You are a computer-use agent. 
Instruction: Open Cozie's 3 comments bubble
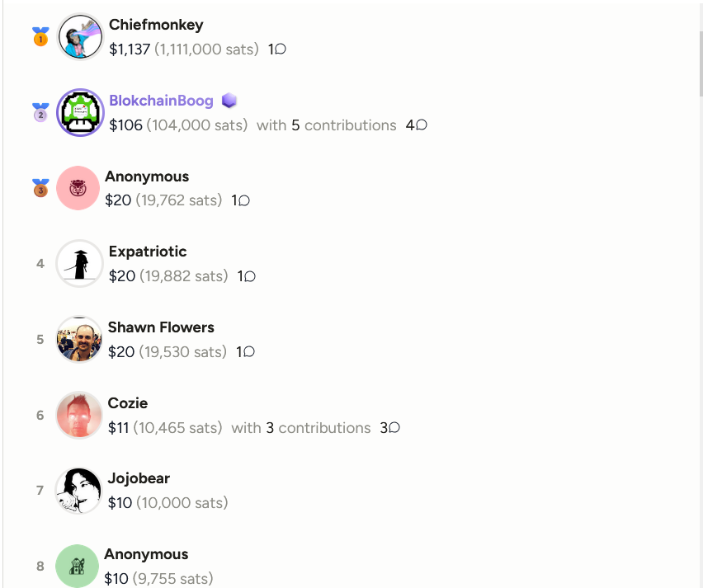click(x=394, y=427)
